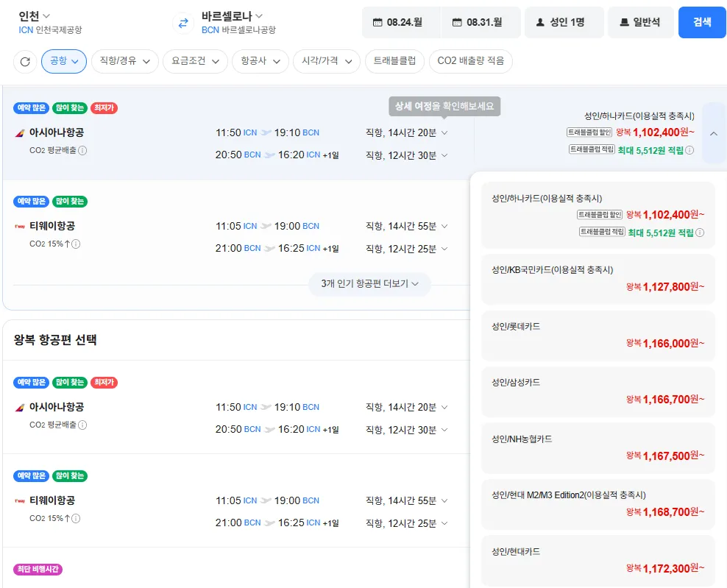Select 성인/현대카드 fare 1,172,300원

(x=598, y=561)
